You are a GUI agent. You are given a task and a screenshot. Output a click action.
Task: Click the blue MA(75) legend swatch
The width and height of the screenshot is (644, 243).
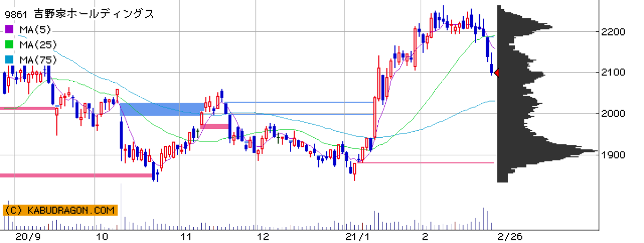click(9, 60)
